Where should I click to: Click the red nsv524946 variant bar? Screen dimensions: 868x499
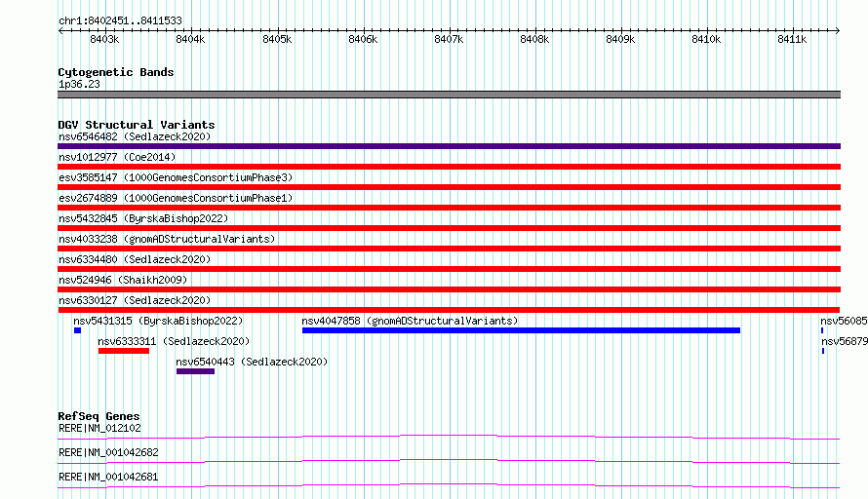[x=449, y=289]
